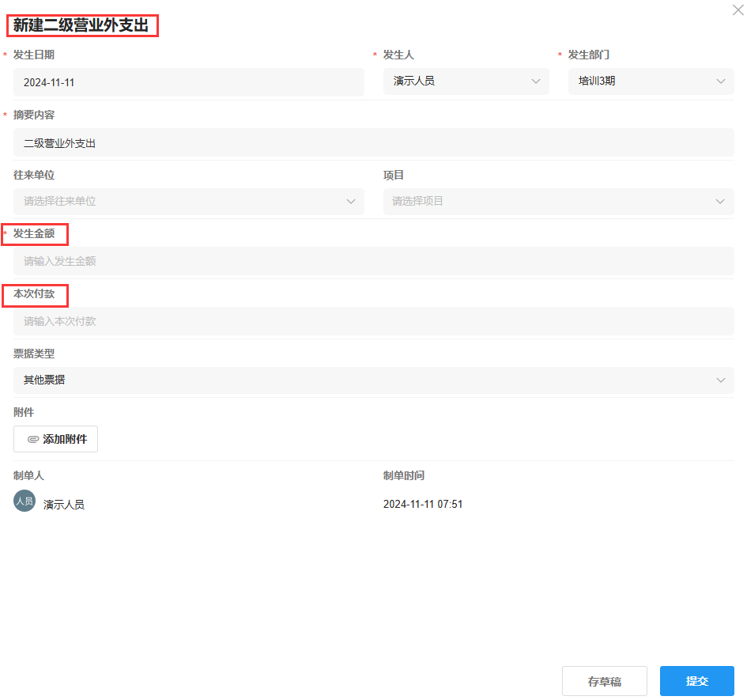747x700 pixels.
Task: Click the dropdown arrow on 发生部门 field
Action: pyautogui.click(x=720, y=81)
